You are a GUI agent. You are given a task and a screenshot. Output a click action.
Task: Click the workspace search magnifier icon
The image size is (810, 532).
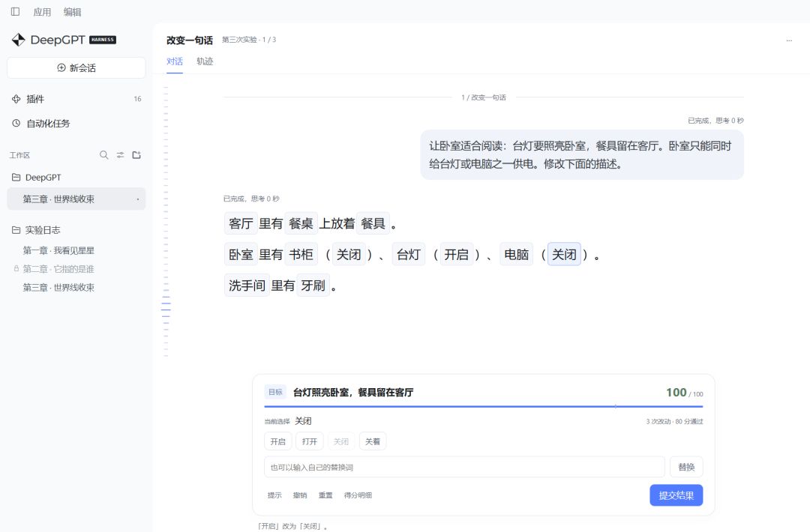coord(103,155)
